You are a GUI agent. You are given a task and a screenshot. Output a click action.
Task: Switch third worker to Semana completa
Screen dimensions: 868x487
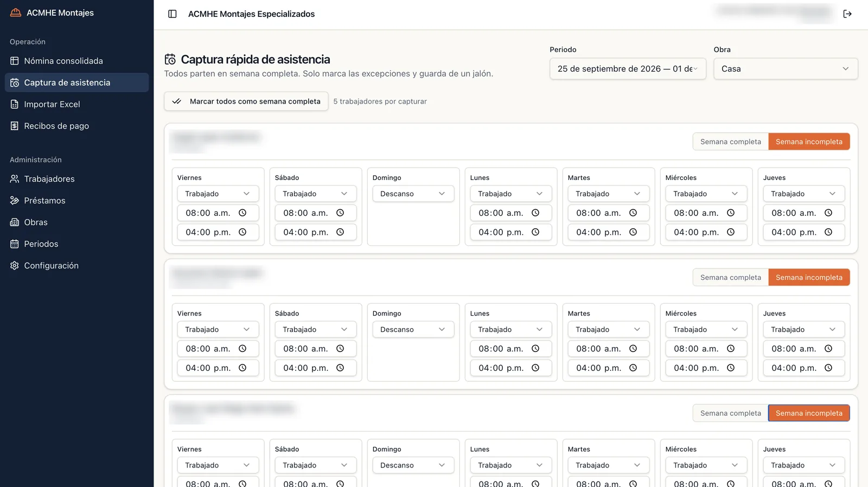click(x=730, y=413)
